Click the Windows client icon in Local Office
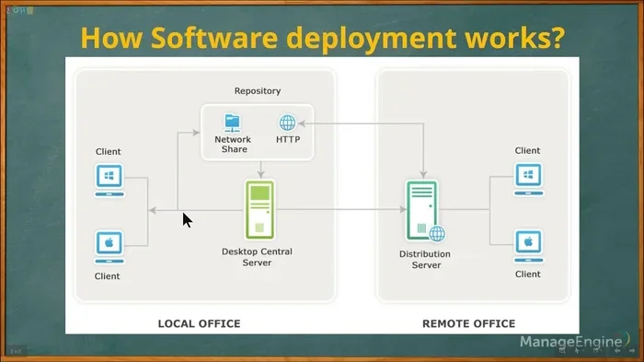The image size is (644, 362). click(x=109, y=181)
